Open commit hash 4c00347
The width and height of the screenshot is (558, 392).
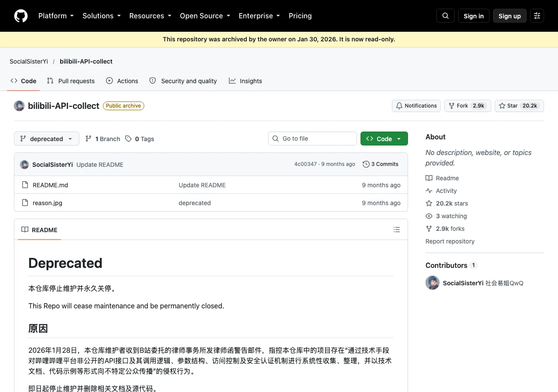point(306,164)
